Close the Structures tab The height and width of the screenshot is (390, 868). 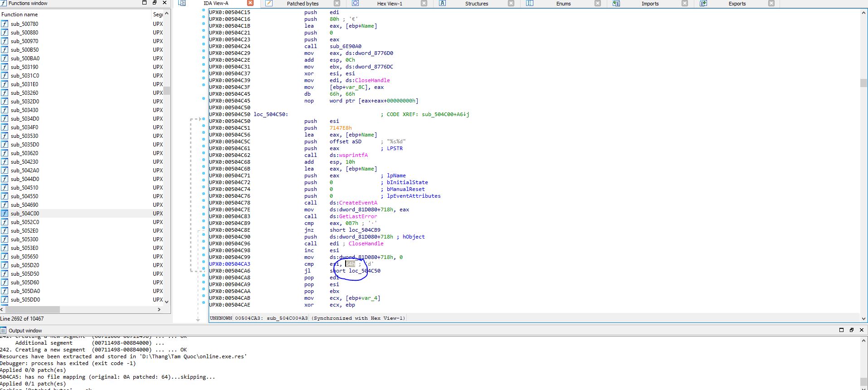pos(511,3)
